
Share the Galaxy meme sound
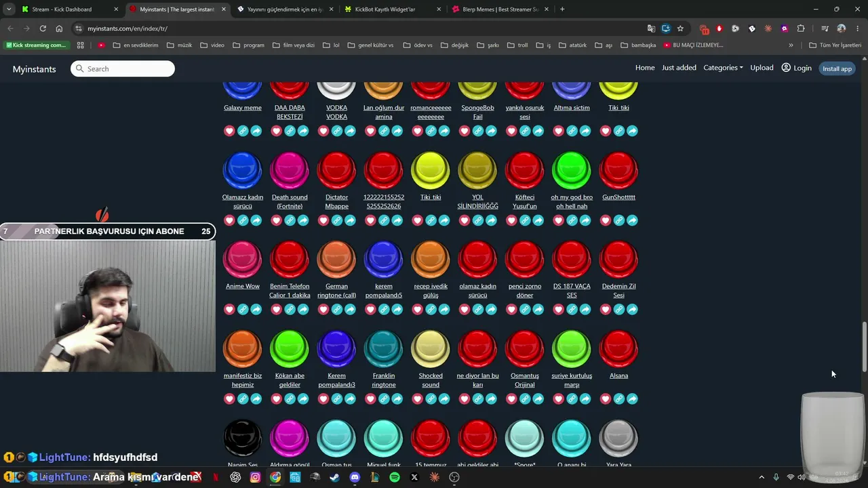[x=256, y=131]
